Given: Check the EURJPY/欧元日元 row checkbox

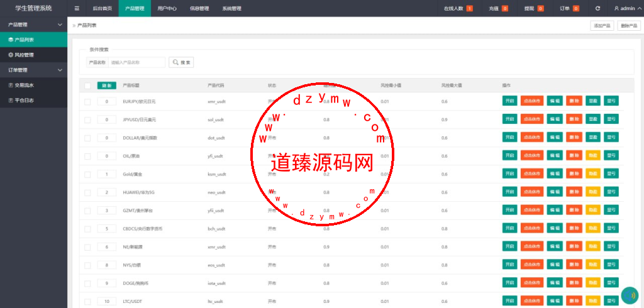Looking at the screenshot, I should 87,102.
